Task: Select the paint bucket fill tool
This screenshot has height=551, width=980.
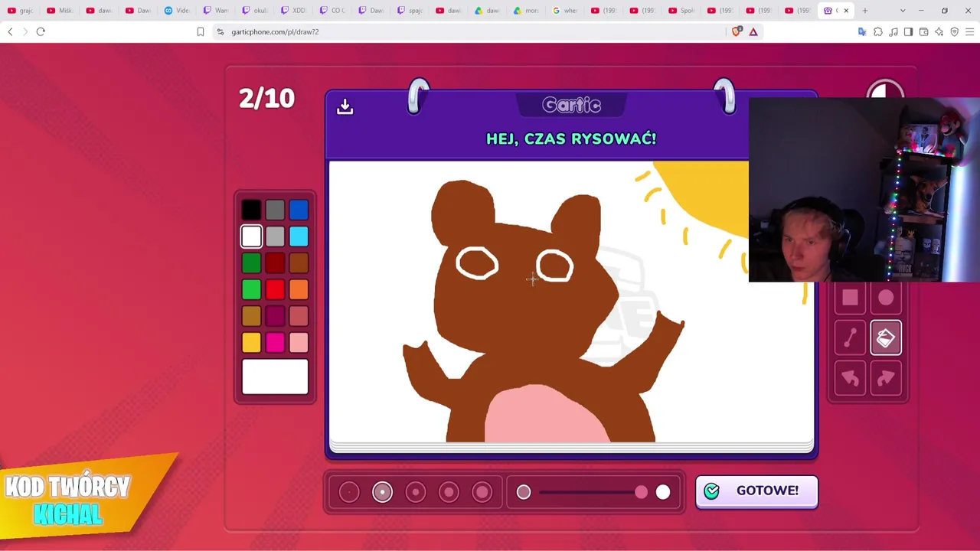Action: [886, 338]
